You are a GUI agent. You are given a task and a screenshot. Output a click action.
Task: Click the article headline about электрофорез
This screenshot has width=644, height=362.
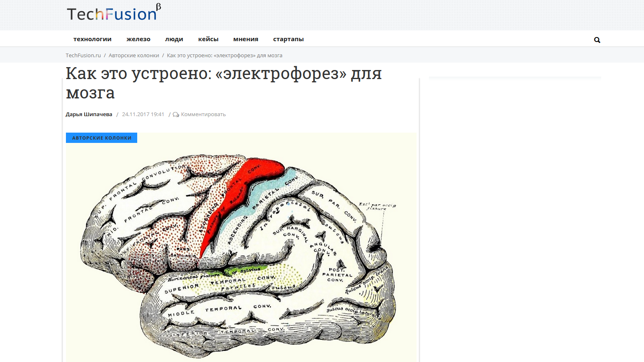tap(224, 83)
